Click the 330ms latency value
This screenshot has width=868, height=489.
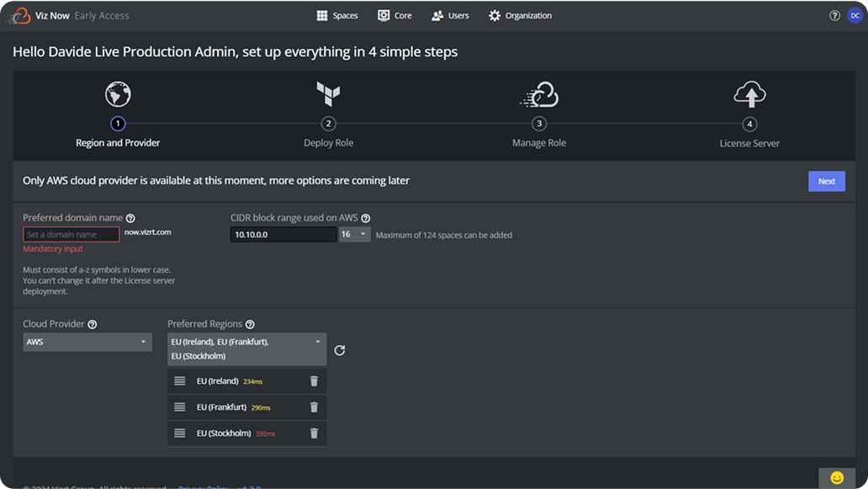click(x=265, y=433)
